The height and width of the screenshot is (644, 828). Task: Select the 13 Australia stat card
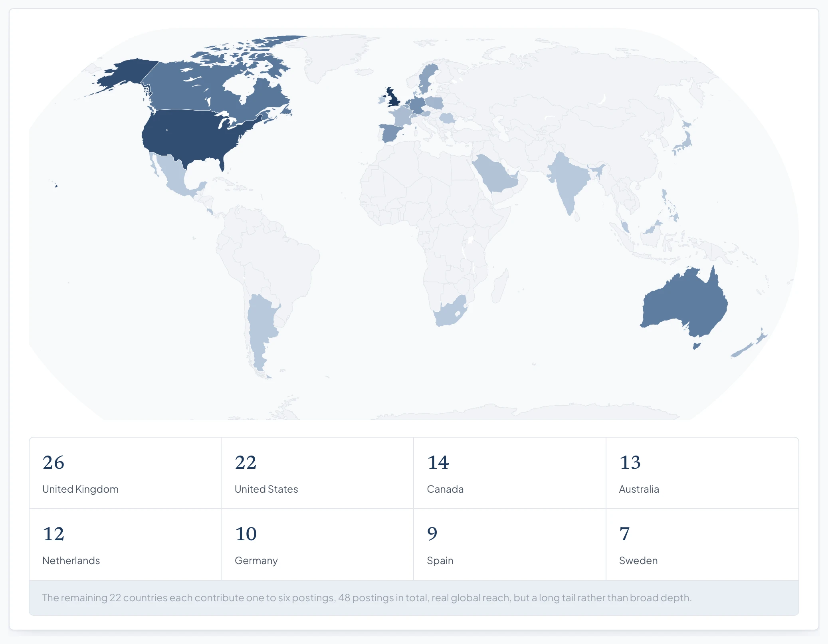pos(702,473)
